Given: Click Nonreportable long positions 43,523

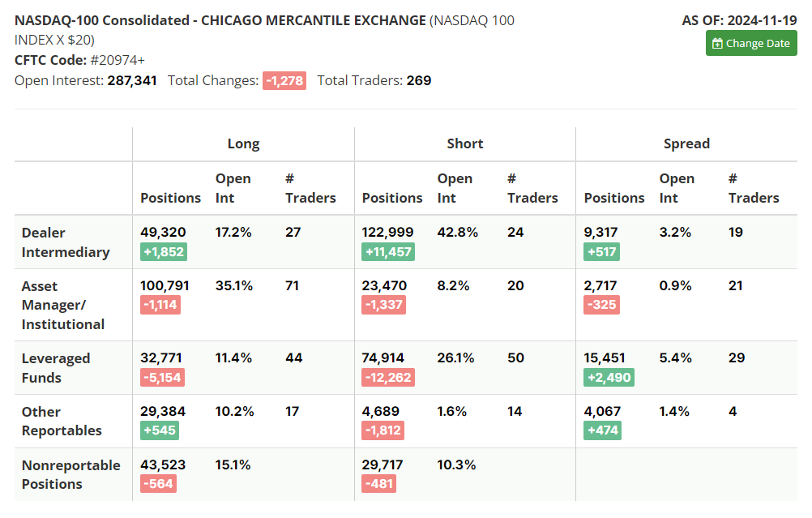Looking at the screenshot, I should [x=163, y=465].
